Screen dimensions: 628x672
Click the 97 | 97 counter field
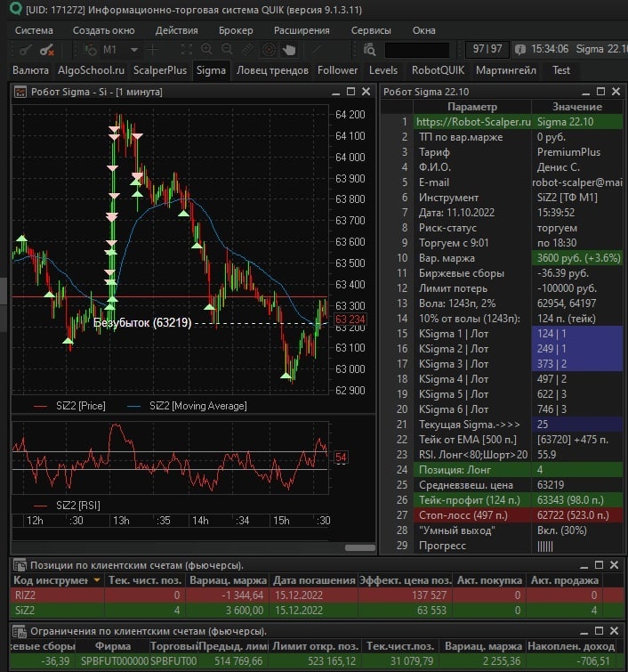487,49
